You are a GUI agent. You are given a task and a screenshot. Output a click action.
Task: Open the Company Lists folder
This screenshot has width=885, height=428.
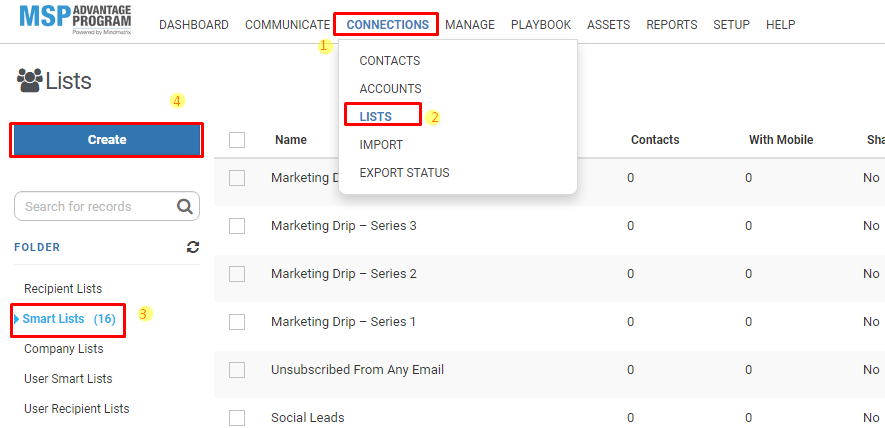(x=64, y=349)
